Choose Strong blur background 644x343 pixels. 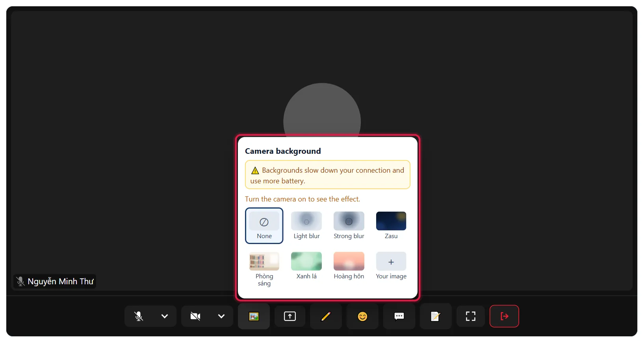349,226
